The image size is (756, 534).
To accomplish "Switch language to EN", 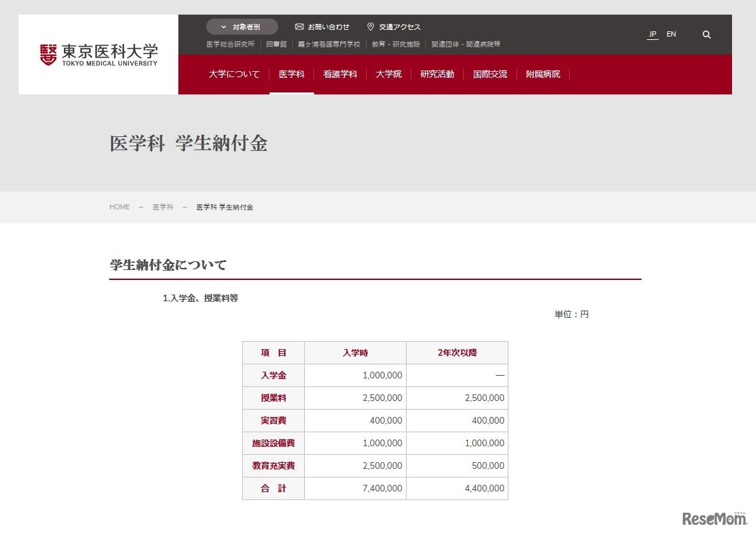I will tap(671, 34).
